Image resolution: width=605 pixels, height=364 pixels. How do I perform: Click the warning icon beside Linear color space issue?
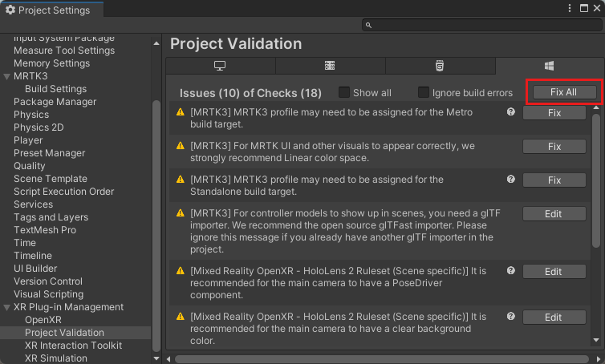click(x=181, y=147)
